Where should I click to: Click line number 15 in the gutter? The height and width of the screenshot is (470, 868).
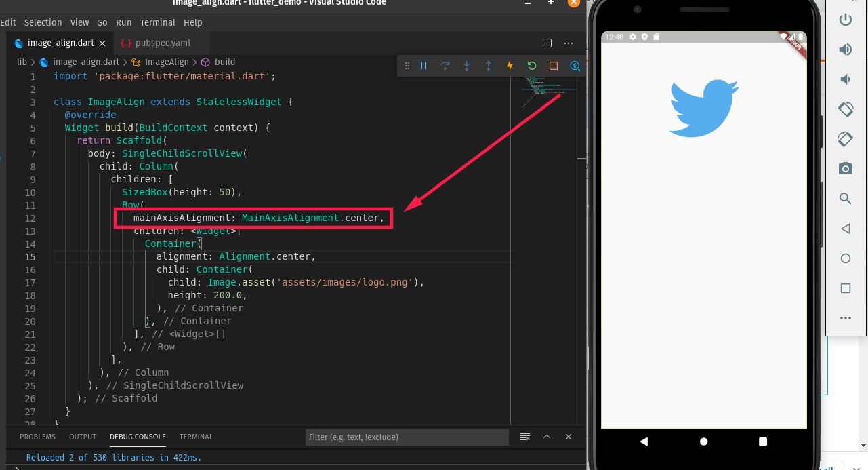[30, 256]
